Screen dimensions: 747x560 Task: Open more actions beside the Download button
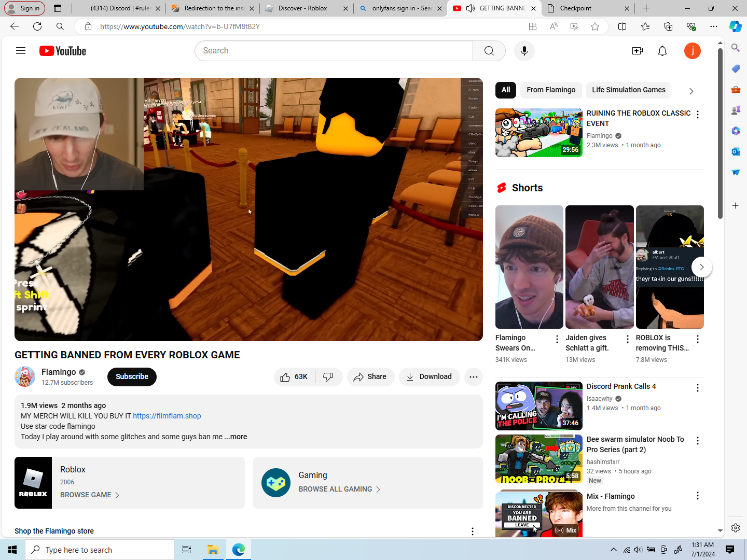pyautogui.click(x=474, y=377)
